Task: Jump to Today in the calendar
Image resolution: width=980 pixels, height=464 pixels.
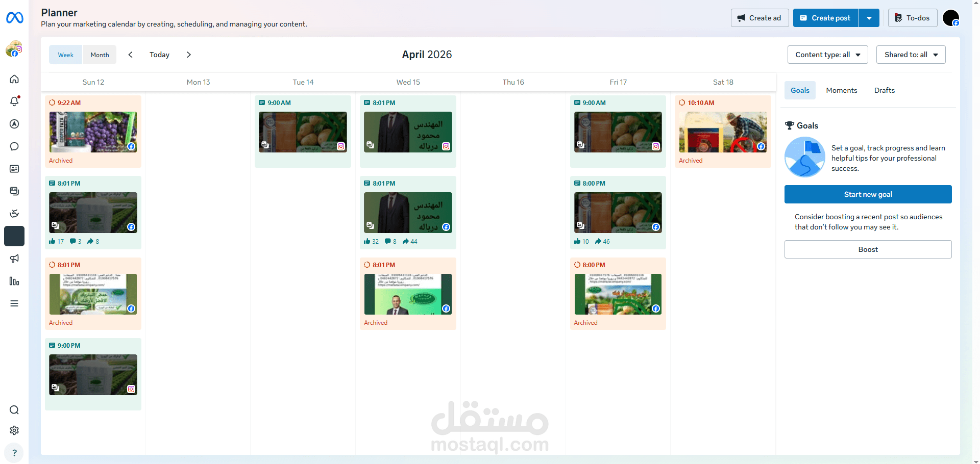Action: coord(159,55)
